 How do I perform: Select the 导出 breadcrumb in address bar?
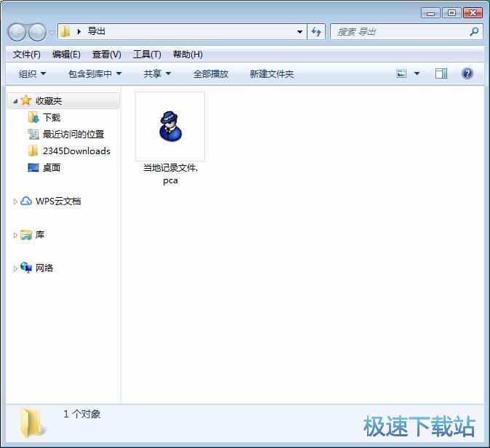(x=96, y=31)
